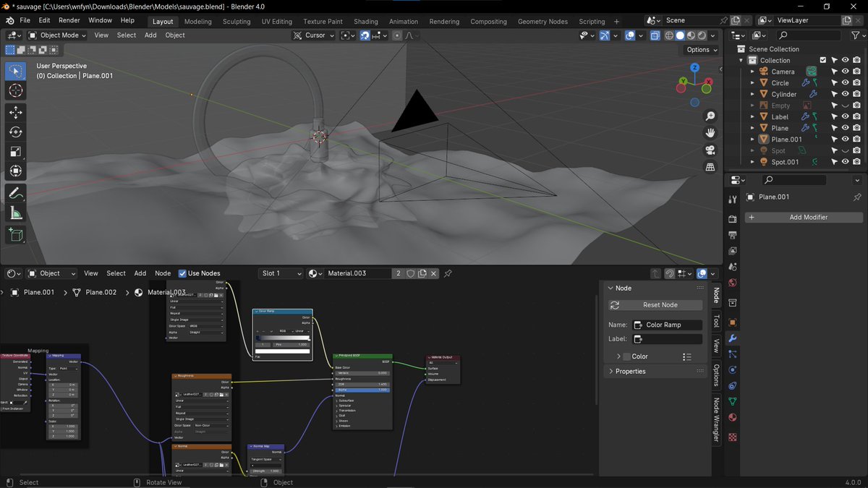Pick the Rotate tool
The height and width of the screenshot is (488, 868).
pos(16,132)
